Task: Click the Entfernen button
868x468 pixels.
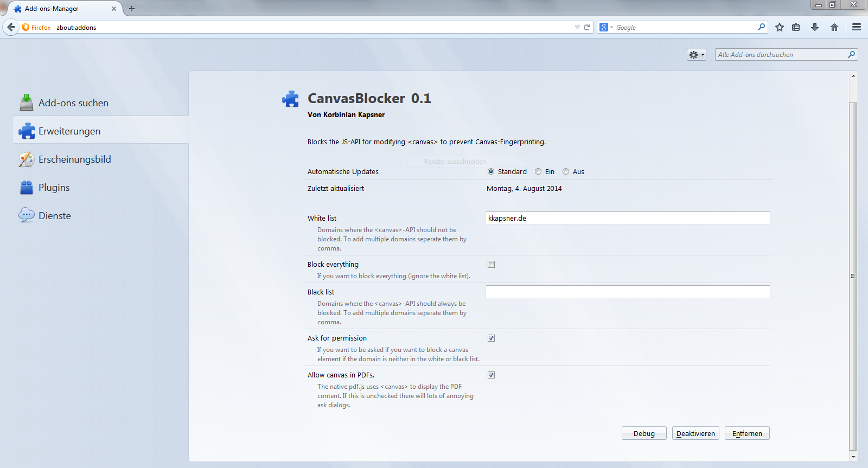Action: (747, 433)
